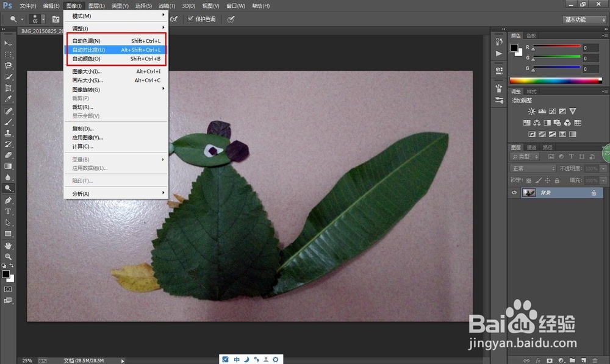Select the Gradient tool
This screenshot has width=610, height=364.
coord(8,166)
